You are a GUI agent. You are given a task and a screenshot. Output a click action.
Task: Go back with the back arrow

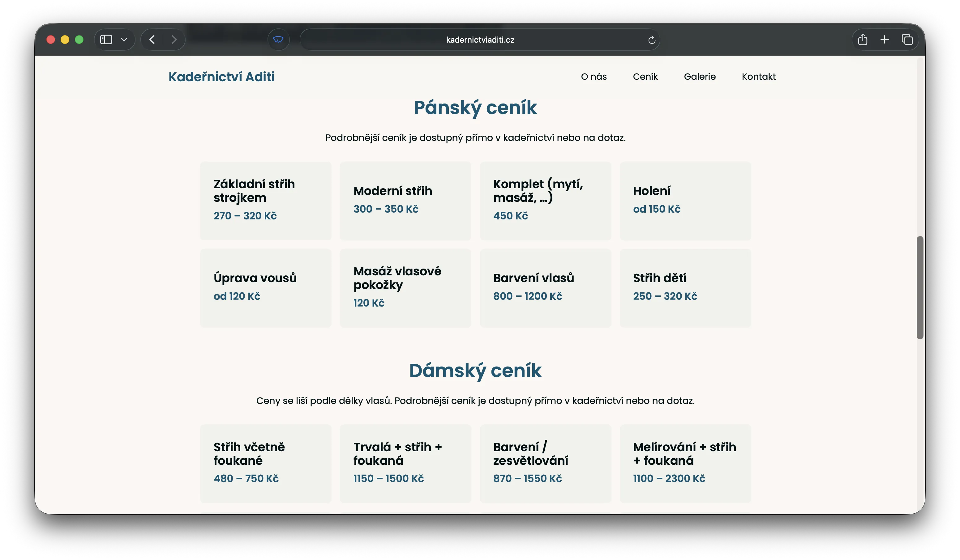(x=152, y=40)
